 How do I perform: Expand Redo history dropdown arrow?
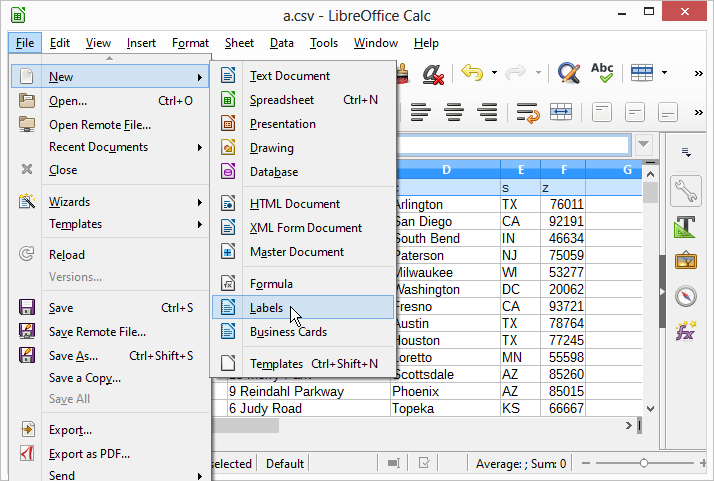(x=538, y=72)
